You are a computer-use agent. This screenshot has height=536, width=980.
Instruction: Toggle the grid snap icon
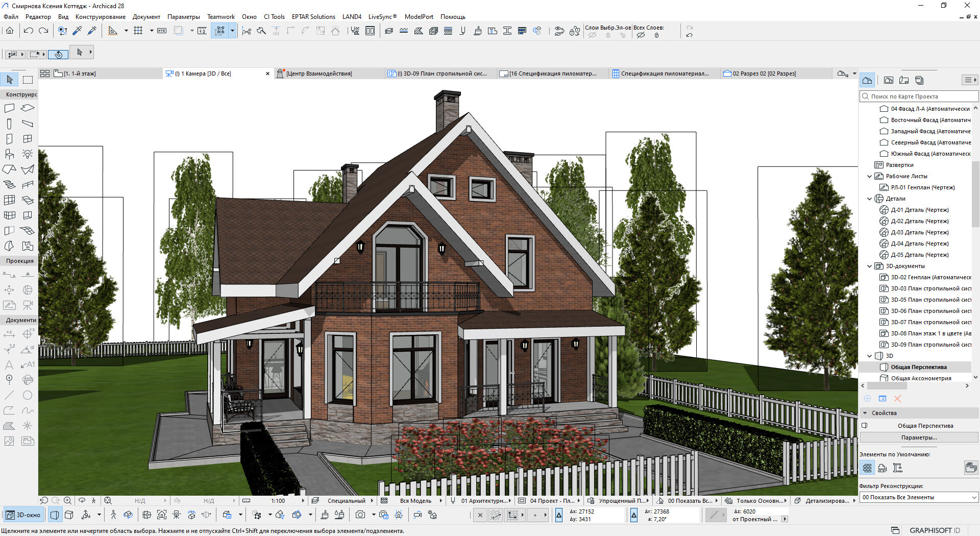tap(138, 31)
